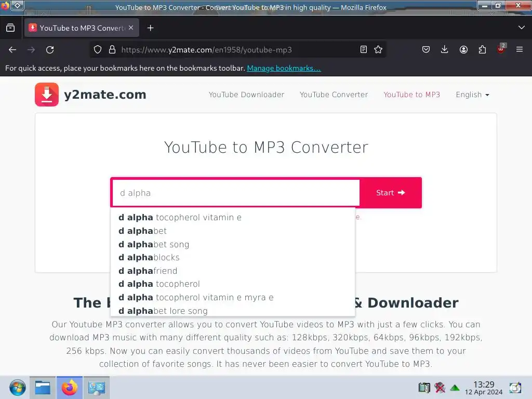
Task: Click the window menu icon in title bar
Action: (x=18, y=5)
